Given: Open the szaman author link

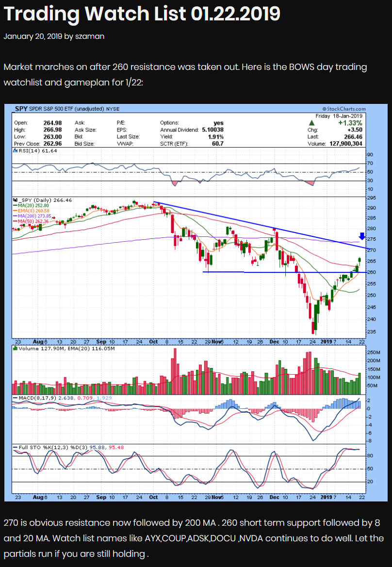Looking at the screenshot, I should click(x=90, y=36).
